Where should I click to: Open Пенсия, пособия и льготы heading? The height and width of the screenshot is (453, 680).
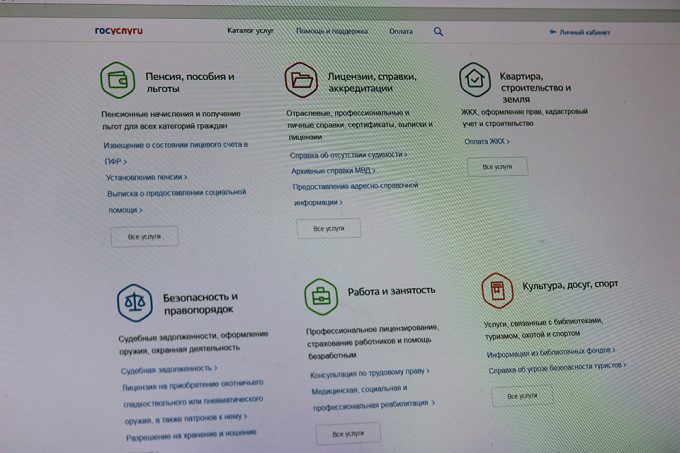pyautogui.click(x=190, y=82)
